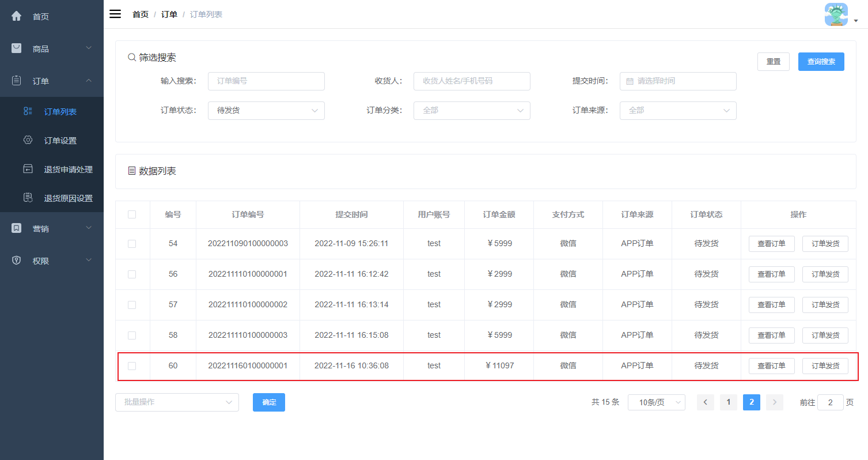This screenshot has width=868, height=460.
Task: Ship order 54 with 订单发货
Action: click(x=825, y=244)
